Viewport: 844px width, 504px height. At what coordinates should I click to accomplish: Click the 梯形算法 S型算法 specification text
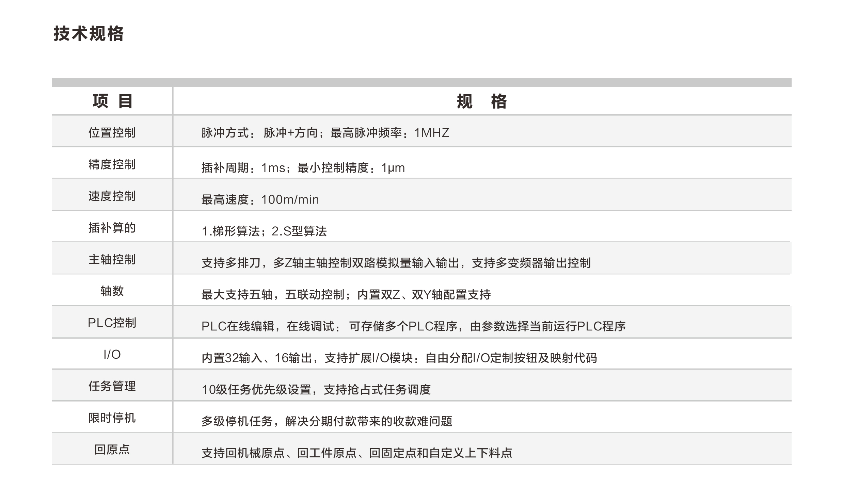[x=264, y=231]
